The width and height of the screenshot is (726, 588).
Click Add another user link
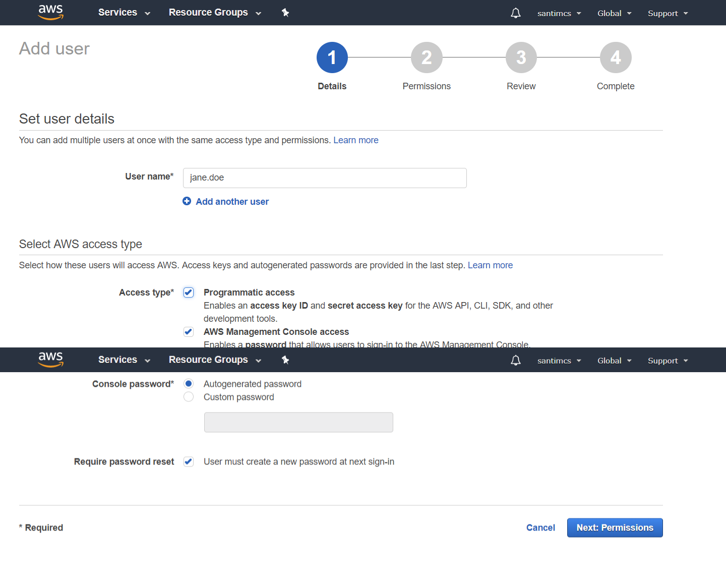(x=232, y=202)
